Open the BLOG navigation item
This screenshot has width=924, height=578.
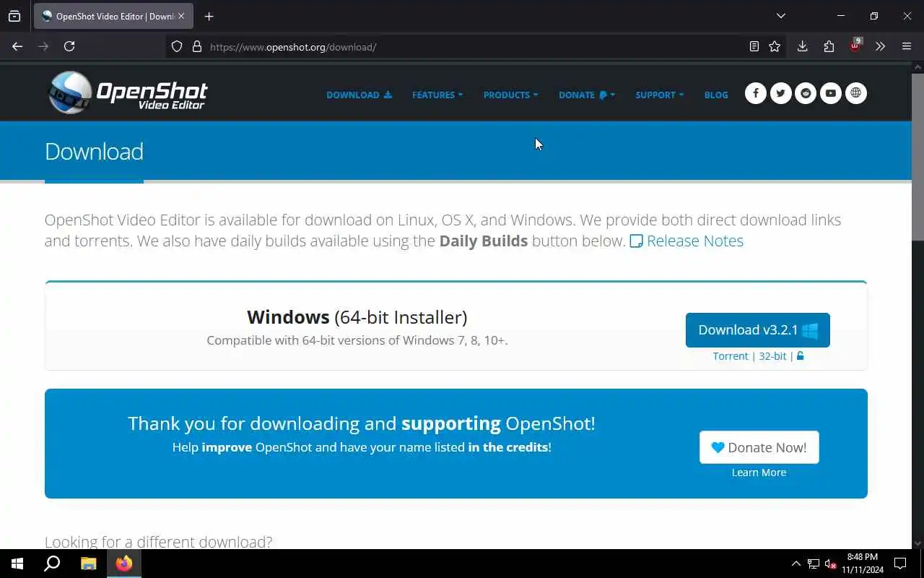pos(716,95)
